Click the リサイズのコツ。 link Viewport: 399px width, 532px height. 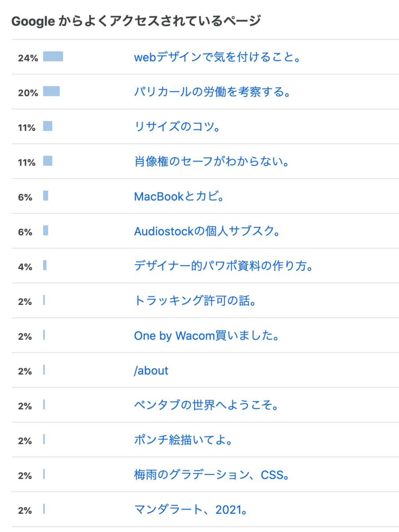[x=178, y=127]
